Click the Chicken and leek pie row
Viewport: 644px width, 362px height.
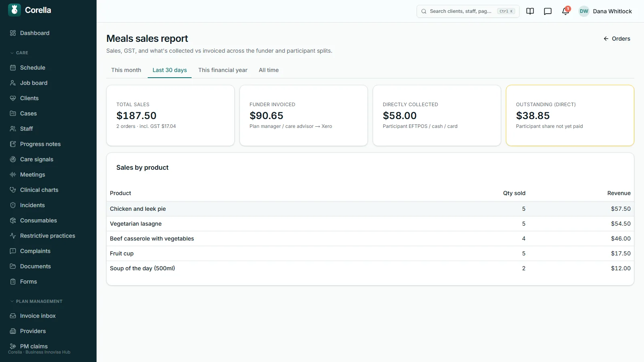pyautogui.click(x=370, y=209)
